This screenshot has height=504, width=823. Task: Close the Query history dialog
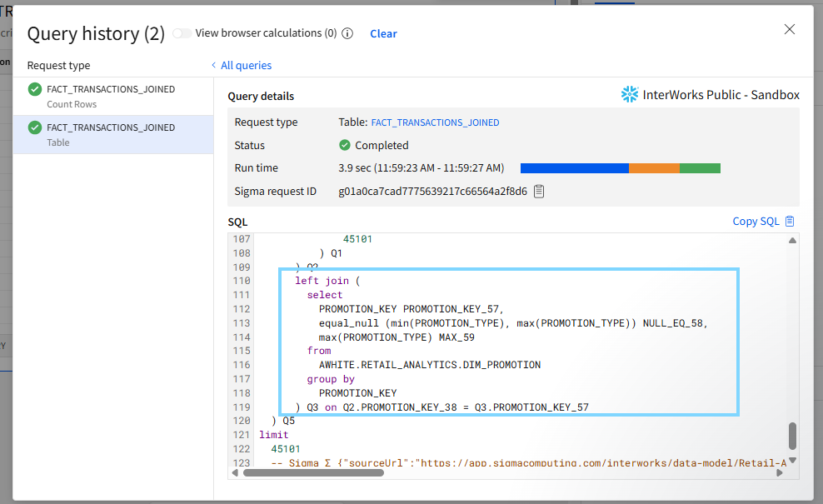click(x=790, y=29)
